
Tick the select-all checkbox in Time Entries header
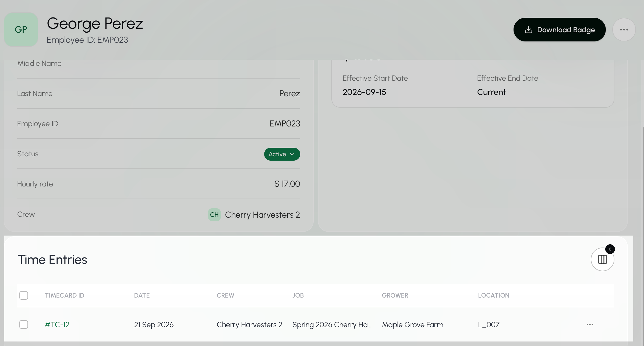click(24, 295)
